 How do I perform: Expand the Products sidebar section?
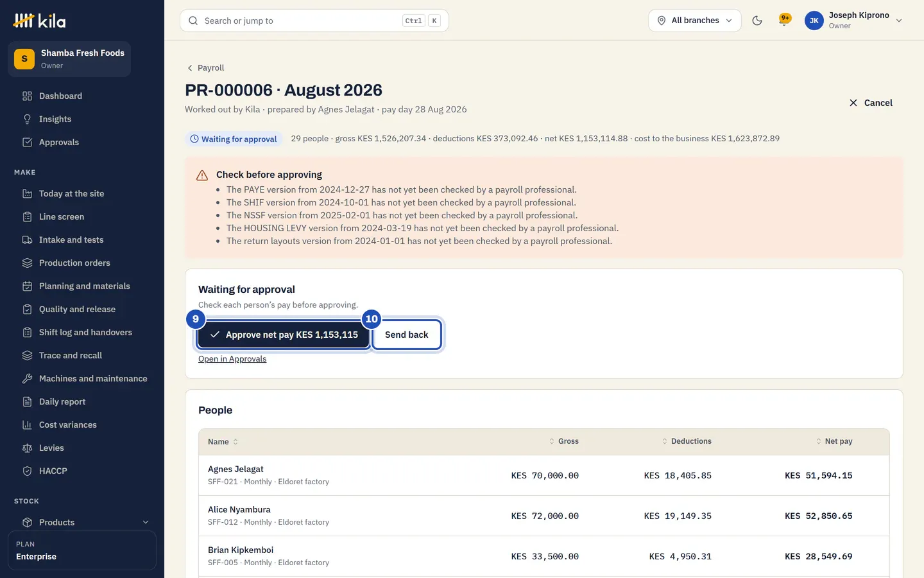[x=85, y=522]
